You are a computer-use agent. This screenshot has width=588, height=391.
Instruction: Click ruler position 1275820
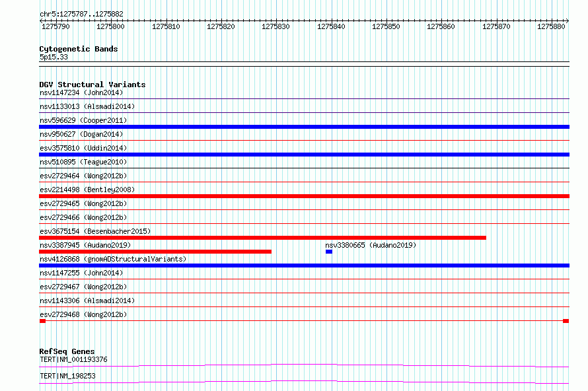click(x=221, y=26)
